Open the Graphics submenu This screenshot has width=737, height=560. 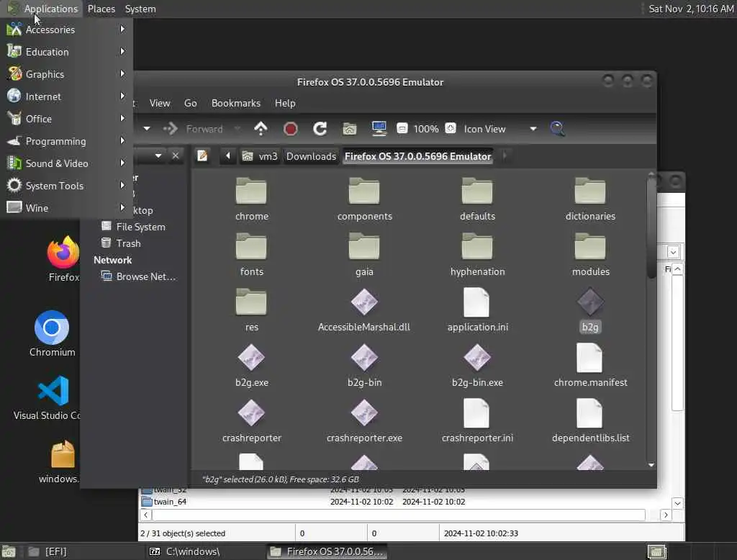(x=66, y=74)
